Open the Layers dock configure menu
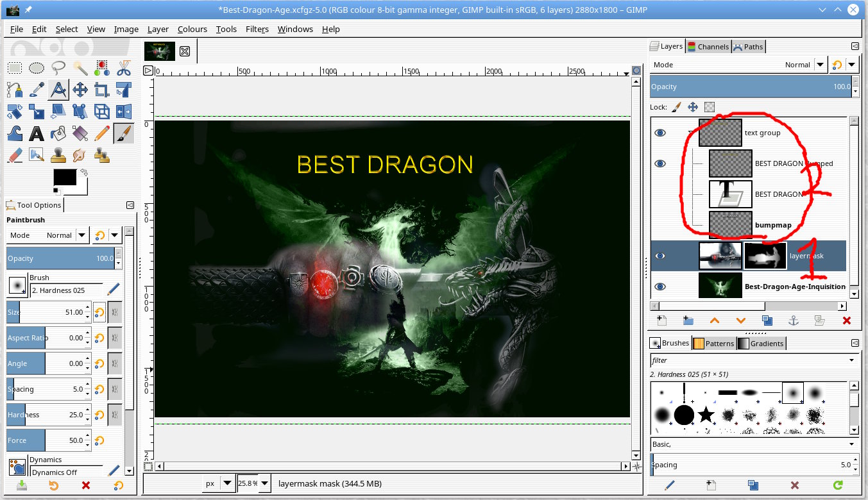This screenshot has height=500, width=868. [x=855, y=46]
